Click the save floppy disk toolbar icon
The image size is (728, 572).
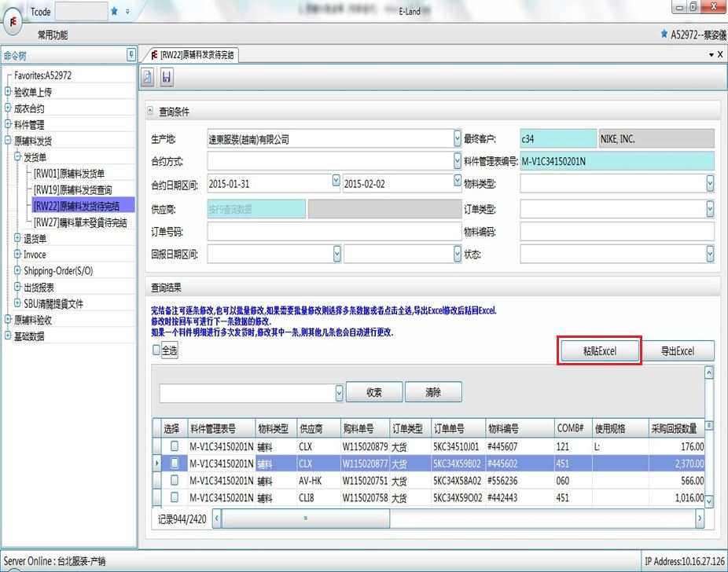point(167,77)
